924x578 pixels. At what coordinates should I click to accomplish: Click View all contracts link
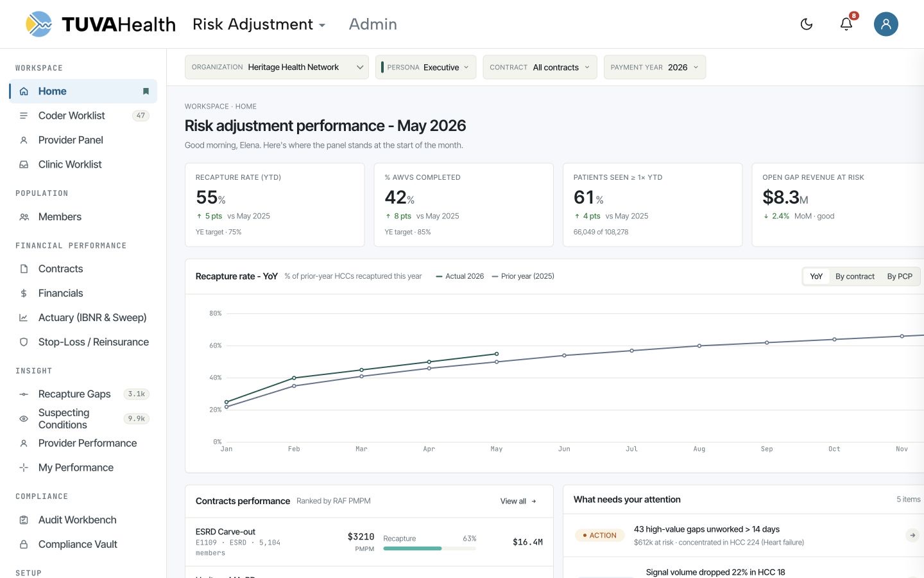(x=518, y=502)
